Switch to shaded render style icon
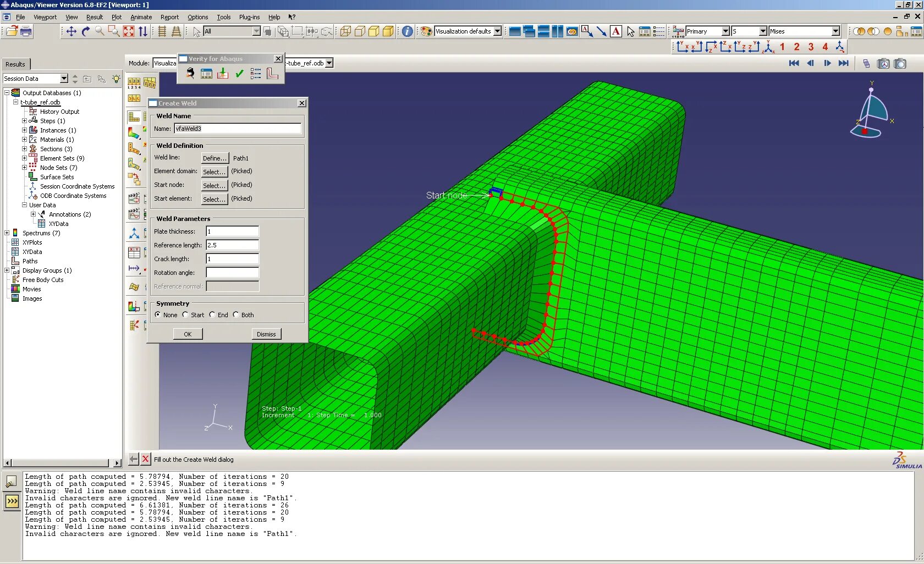The width and height of the screenshot is (924, 564). 388,31
